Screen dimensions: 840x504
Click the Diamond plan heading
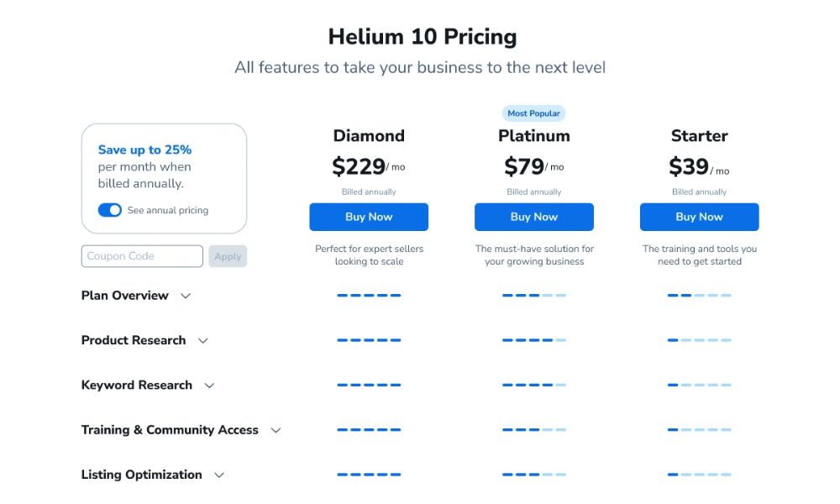click(x=368, y=135)
